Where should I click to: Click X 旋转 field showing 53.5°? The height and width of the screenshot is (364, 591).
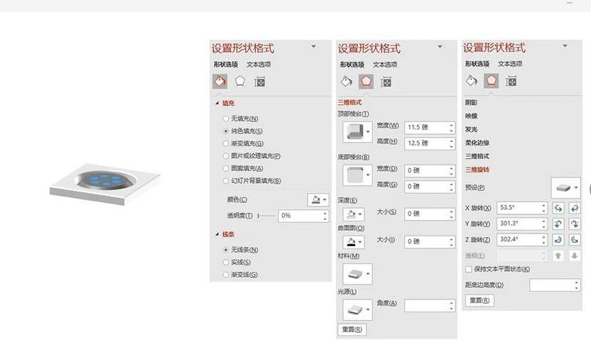point(522,208)
